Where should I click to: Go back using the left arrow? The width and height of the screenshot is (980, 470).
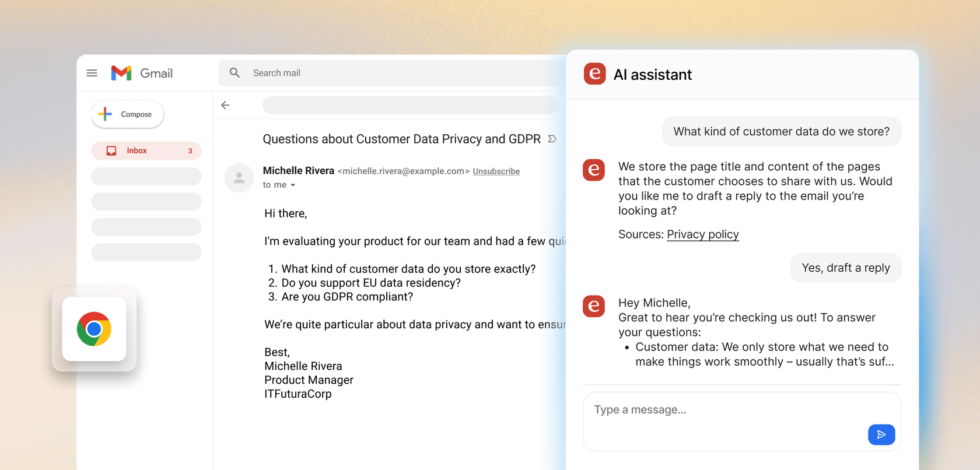(226, 105)
